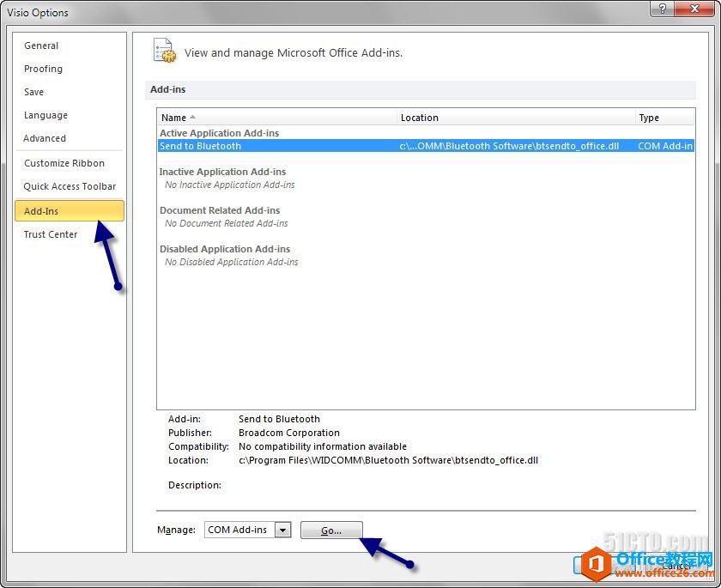Expand the Manage COM Add-ins dropdown

(282, 530)
